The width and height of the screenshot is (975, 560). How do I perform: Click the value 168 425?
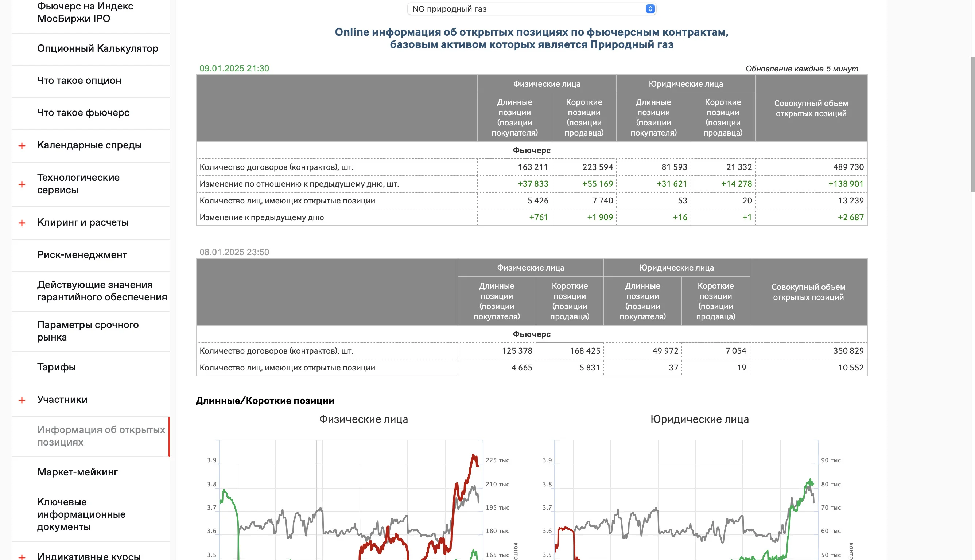tap(584, 351)
